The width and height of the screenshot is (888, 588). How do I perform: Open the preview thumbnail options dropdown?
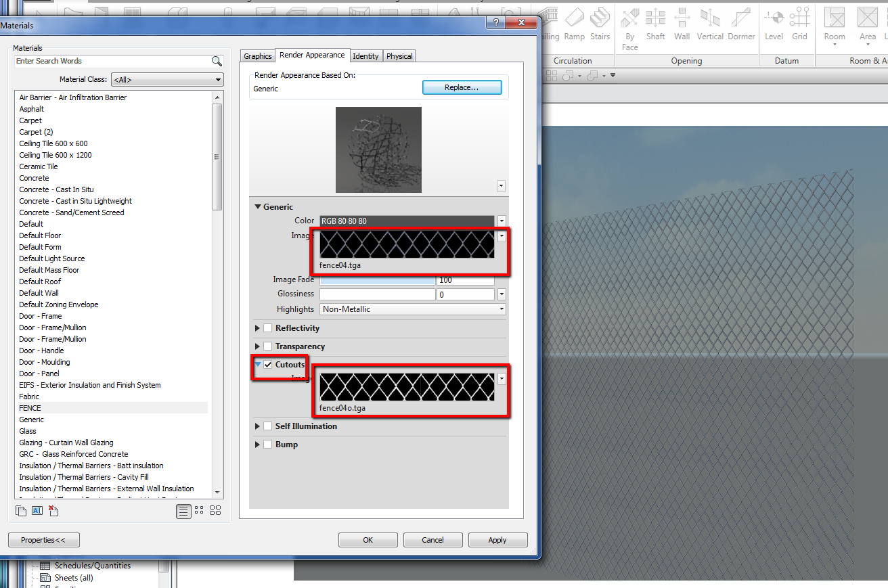(x=501, y=185)
